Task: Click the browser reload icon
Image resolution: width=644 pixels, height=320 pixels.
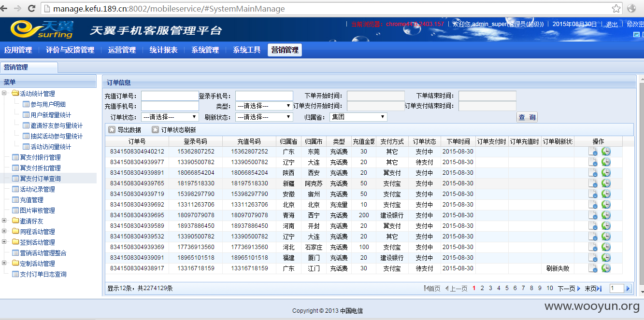Action: [x=32, y=9]
